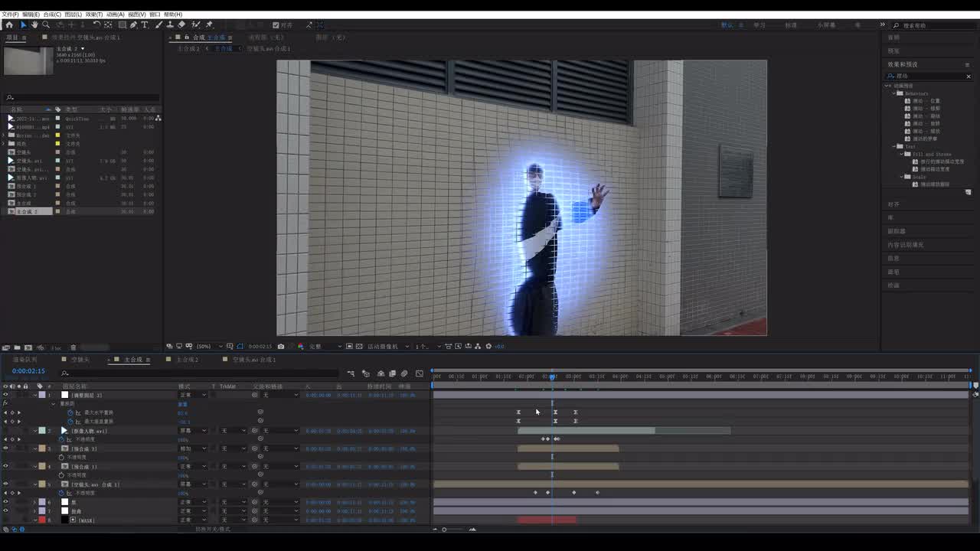Hide layer 5 空镜头 eye icon
Image resolution: width=980 pixels, height=551 pixels.
point(5,484)
